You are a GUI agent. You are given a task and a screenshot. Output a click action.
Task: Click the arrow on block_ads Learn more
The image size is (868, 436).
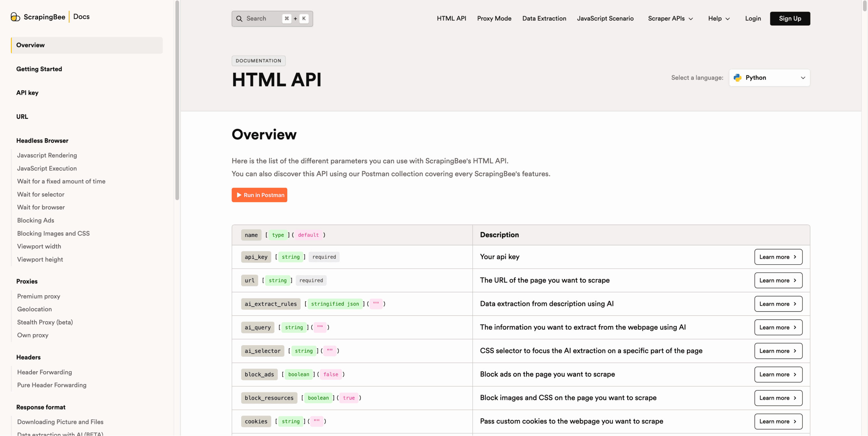[795, 375]
